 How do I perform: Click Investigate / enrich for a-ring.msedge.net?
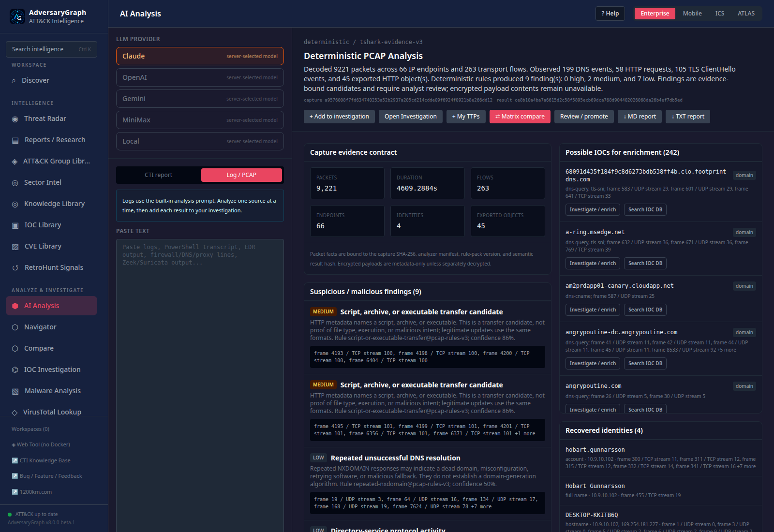[593, 264]
